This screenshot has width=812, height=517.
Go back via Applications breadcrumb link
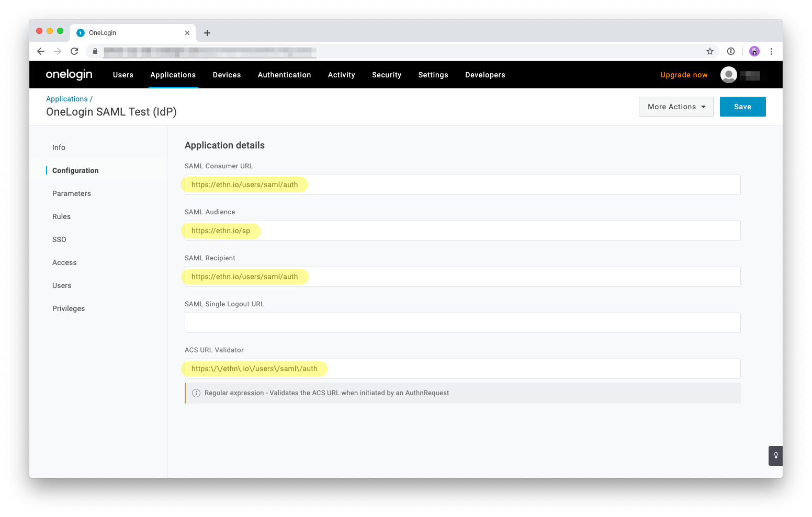[67, 99]
